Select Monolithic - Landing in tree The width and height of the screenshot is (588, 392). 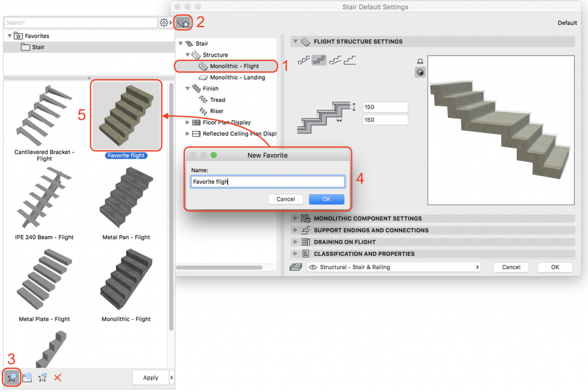pos(232,77)
